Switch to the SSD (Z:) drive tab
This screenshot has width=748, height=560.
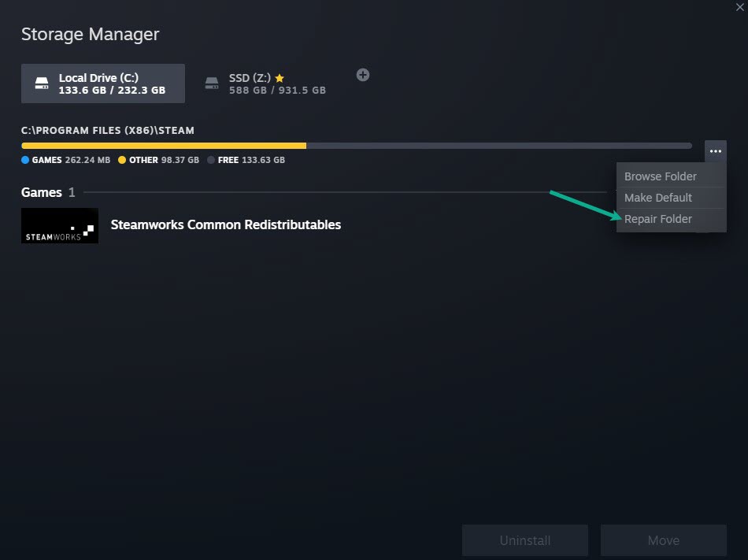265,83
